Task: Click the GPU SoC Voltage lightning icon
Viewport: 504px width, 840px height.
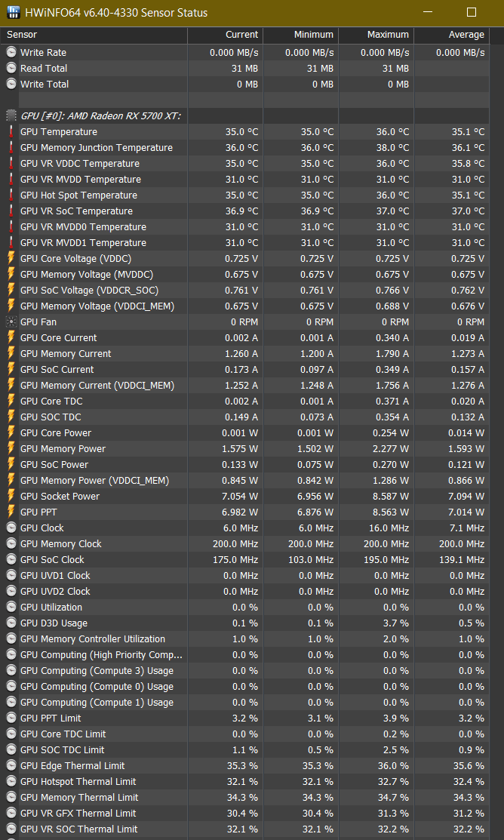Action: (x=11, y=291)
